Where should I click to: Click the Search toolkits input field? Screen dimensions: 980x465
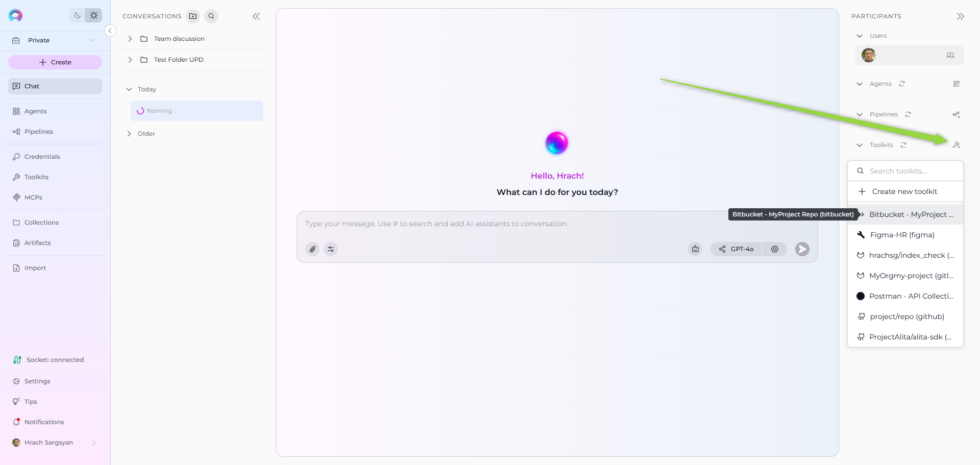(911, 171)
